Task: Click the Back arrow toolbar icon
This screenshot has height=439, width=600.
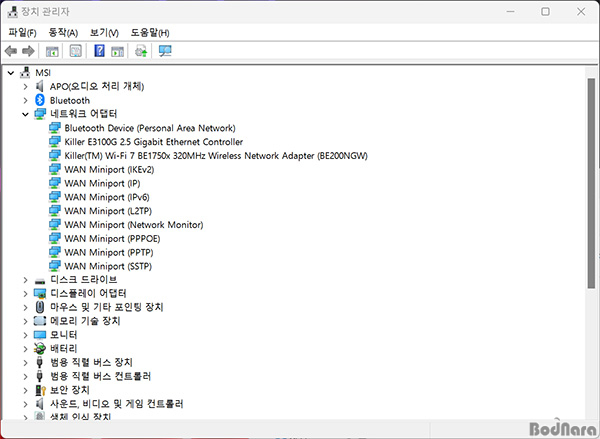Action: point(11,51)
